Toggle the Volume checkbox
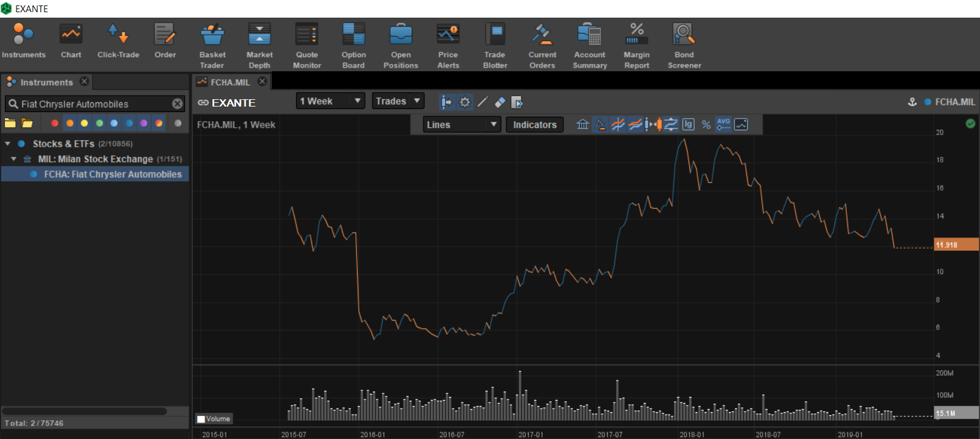The height and width of the screenshot is (439, 980). 201,419
